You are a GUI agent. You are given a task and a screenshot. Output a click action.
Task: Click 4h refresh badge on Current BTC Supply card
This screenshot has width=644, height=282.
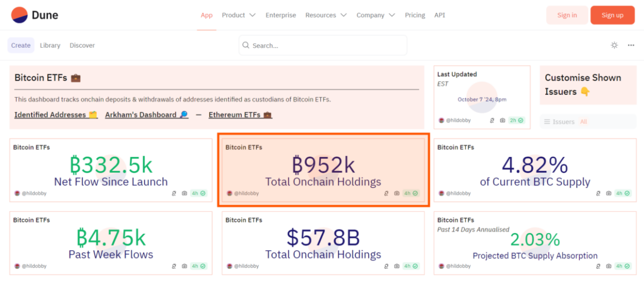click(x=623, y=193)
